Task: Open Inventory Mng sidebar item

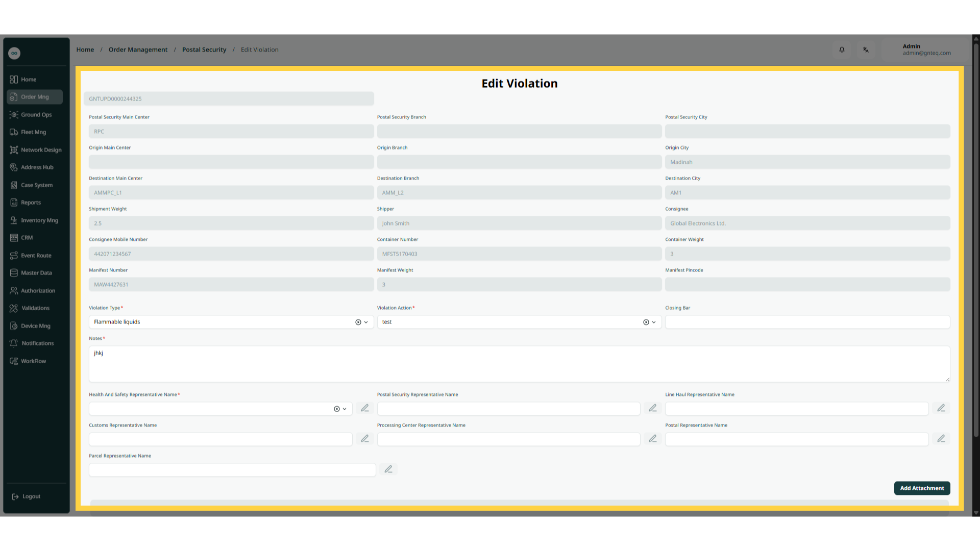Action: [x=36, y=220]
